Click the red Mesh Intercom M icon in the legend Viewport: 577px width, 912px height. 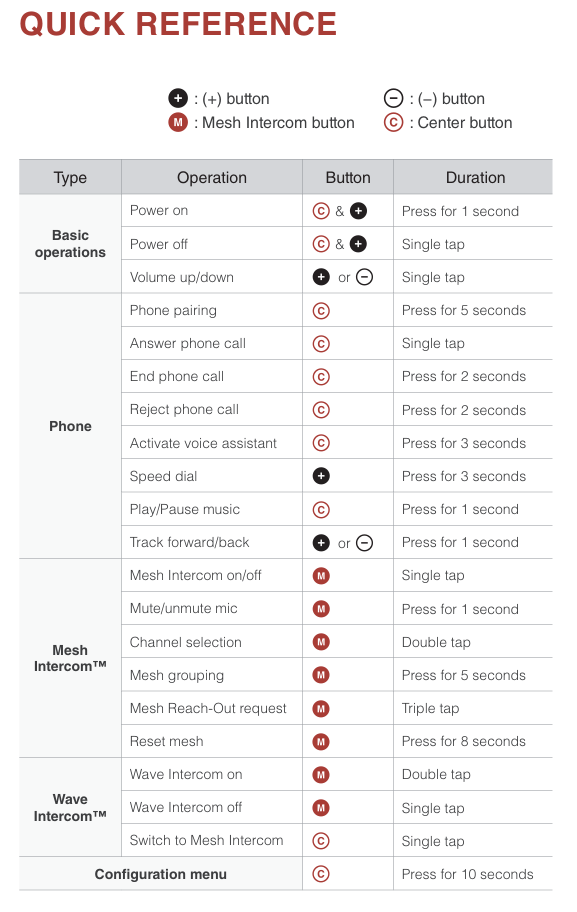(178, 123)
